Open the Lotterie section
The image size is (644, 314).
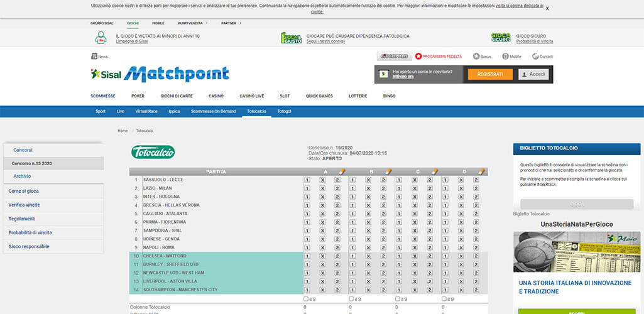357,96
